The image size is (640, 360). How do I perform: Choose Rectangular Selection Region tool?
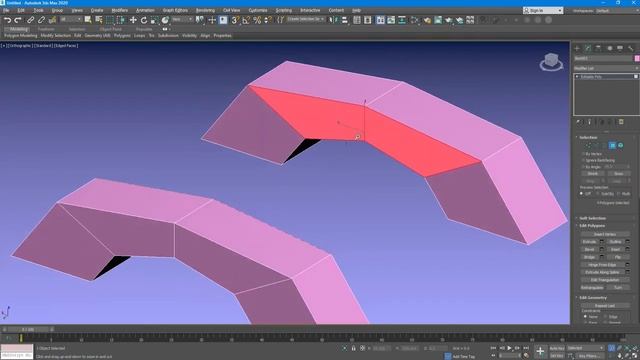pyautogui.click(x=110, y=20)
